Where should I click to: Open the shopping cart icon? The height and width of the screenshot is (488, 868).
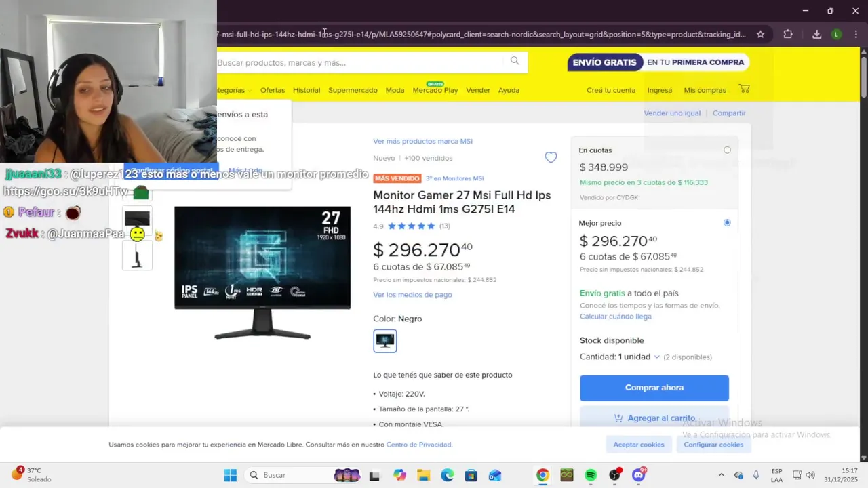point(744,89)
